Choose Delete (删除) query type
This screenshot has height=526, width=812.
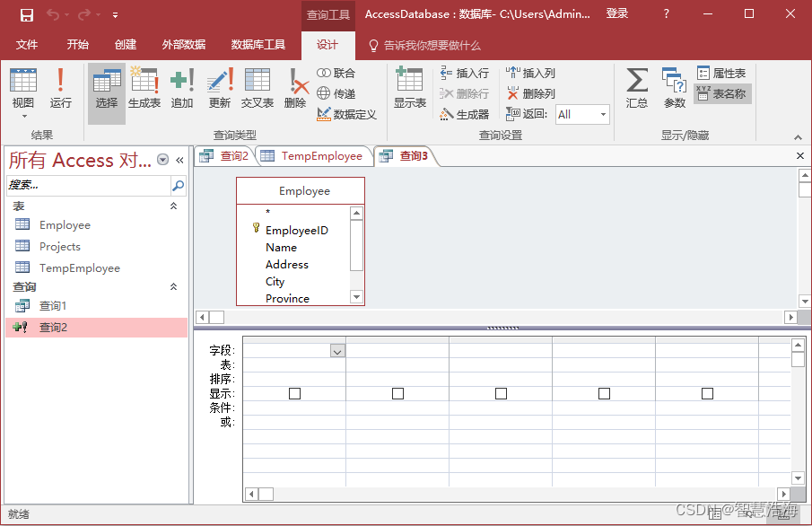coord(295,88)
